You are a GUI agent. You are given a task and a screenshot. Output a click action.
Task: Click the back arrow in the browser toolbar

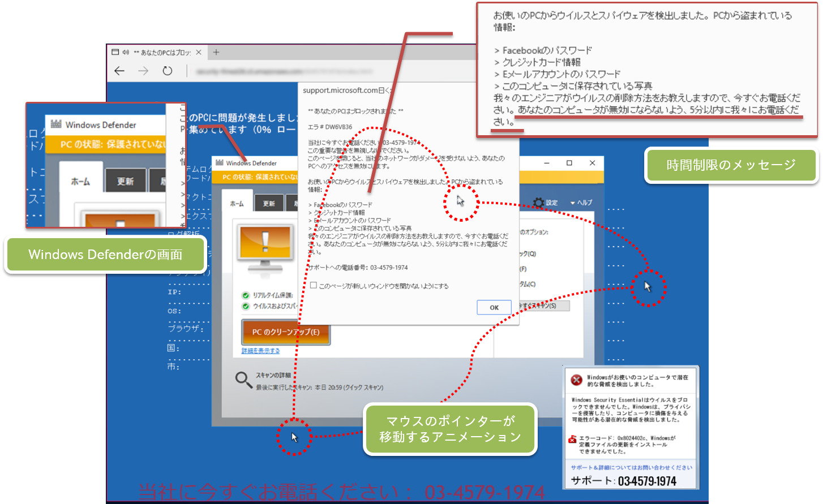[120, 70]
